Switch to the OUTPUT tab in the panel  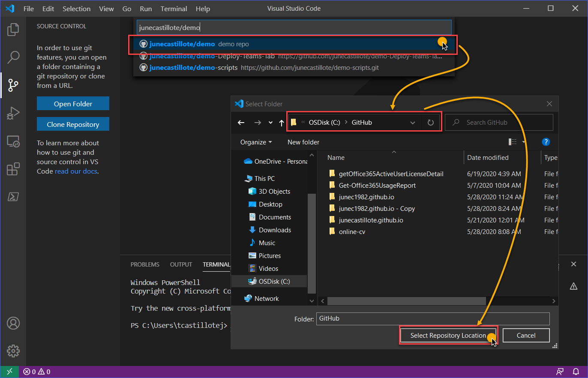tap(180, 264)
